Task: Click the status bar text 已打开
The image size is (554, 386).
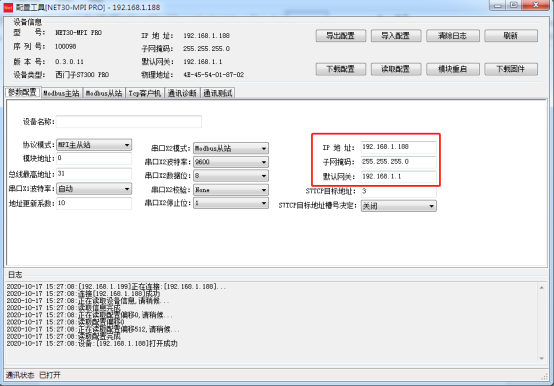Action: point(50,375)
